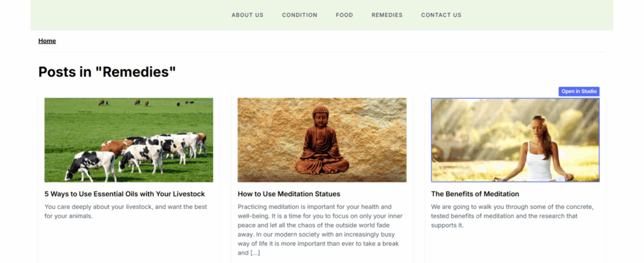The height and width of the screenshot is (263, 644).
Task: Click the Open in Studio button
Action: [579, 91]
